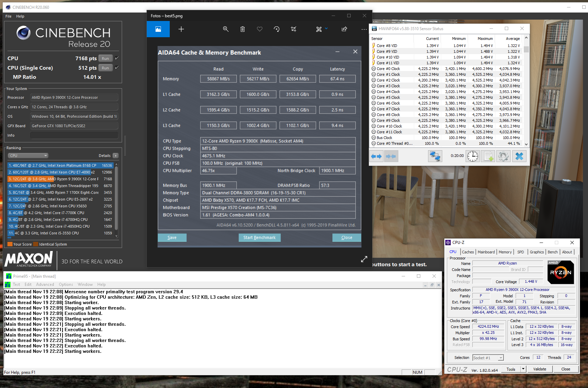Switch to the Graphics tab in CPU-Z

click(537, 252)
